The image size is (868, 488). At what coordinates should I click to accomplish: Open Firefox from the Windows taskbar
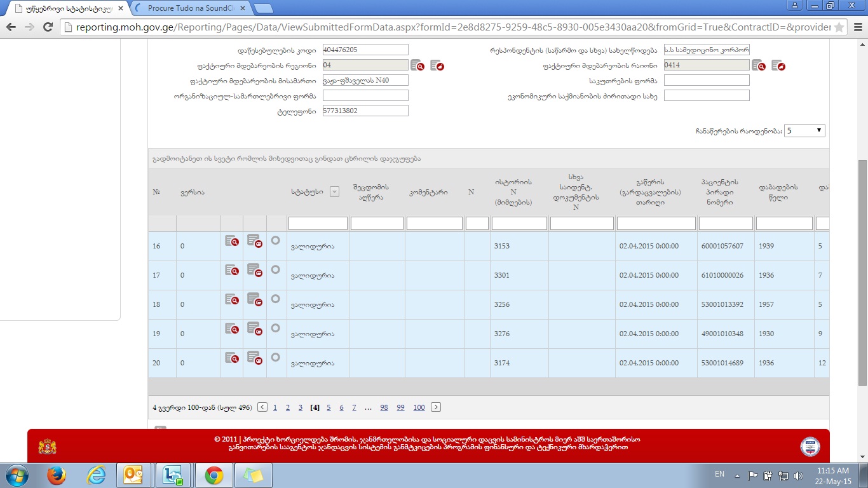57,475
